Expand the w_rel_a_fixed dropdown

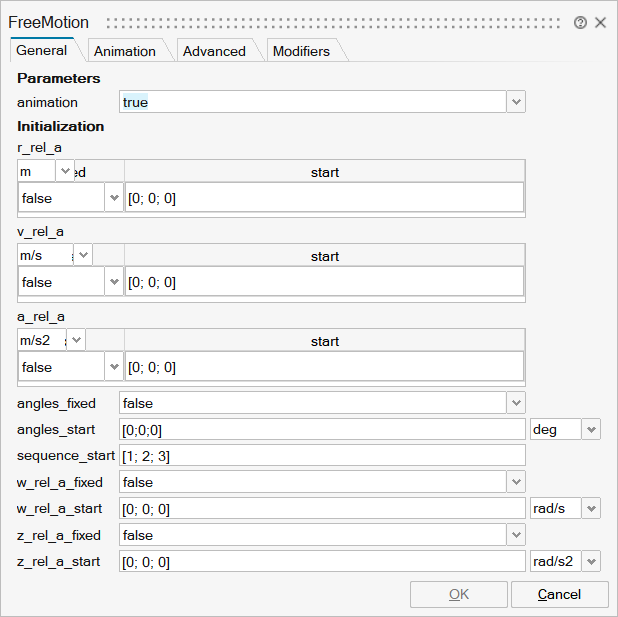coord(516,482)
